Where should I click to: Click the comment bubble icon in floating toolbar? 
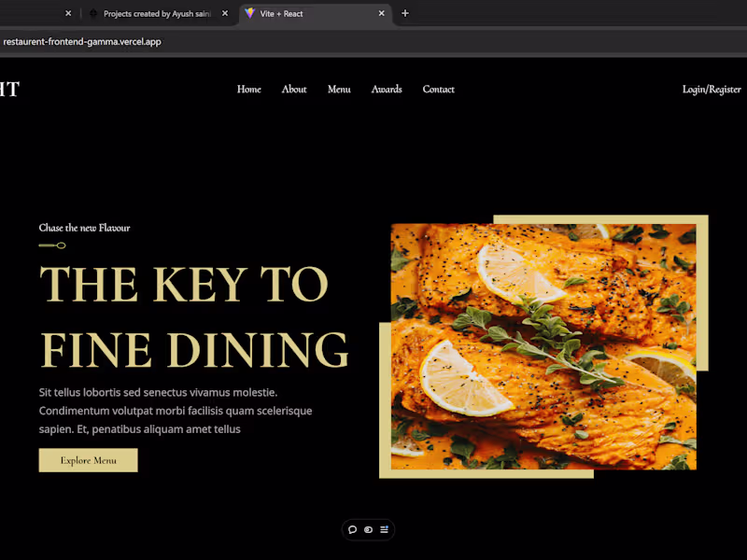point(353,529)
